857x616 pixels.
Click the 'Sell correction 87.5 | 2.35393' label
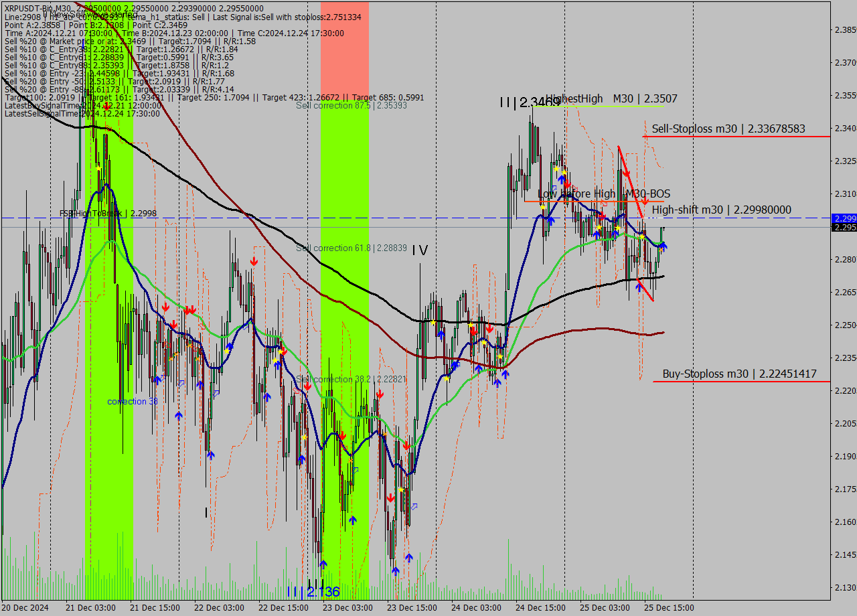pos(352,105)
